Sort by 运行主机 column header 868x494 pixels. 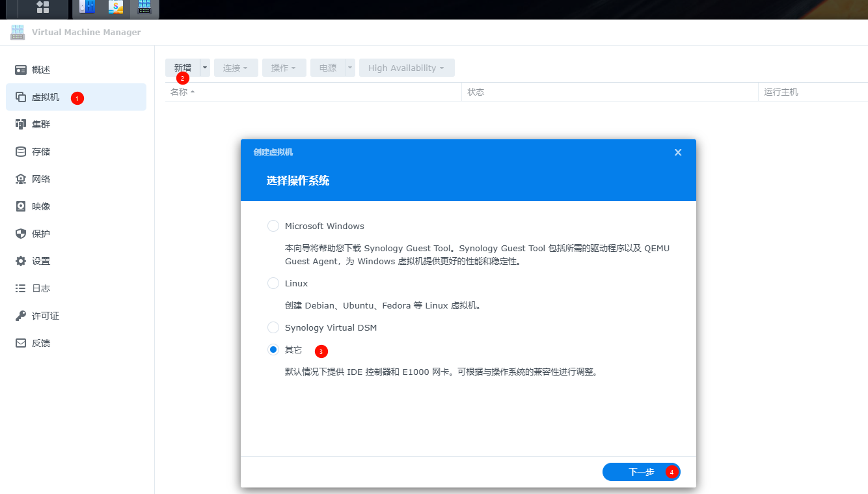(x=813, y=92)
